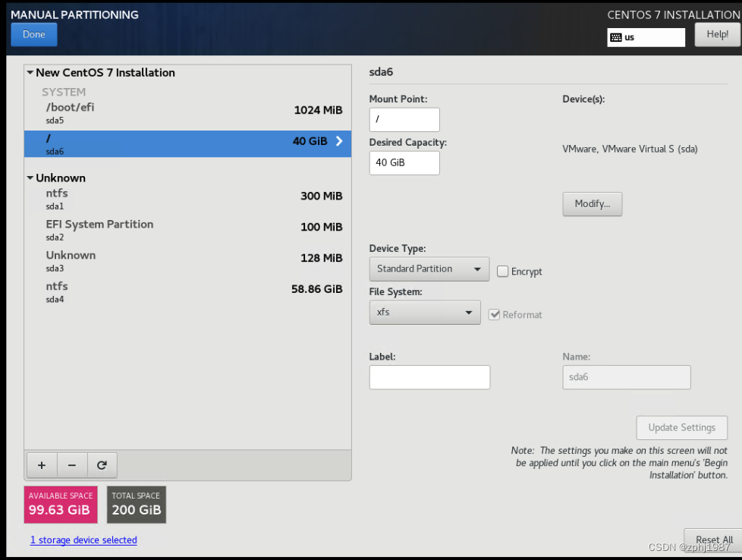Viewport: 742px width, 560px height.
Task: Click the Mount Point input field
Action: (404, 120)
